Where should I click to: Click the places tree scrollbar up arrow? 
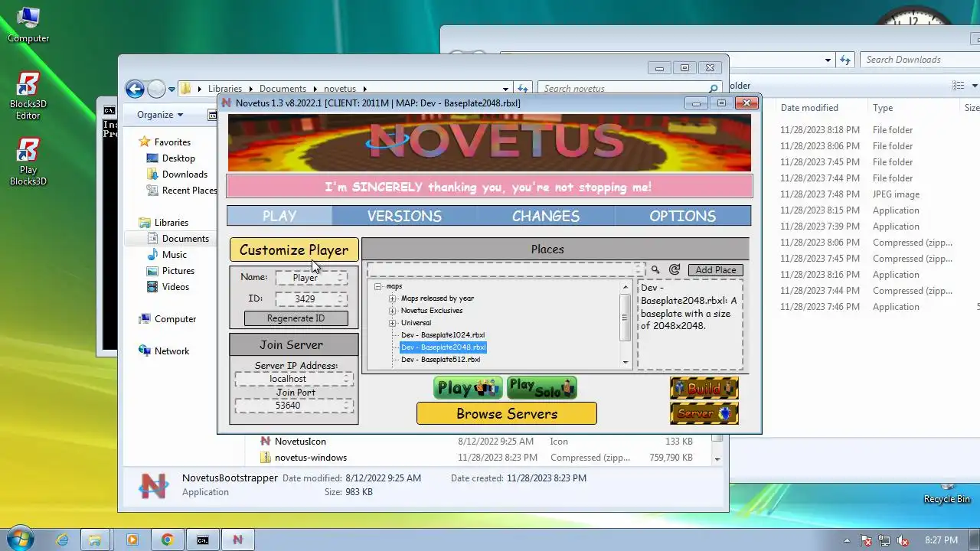pyautogui.click(x=626, y=287)
